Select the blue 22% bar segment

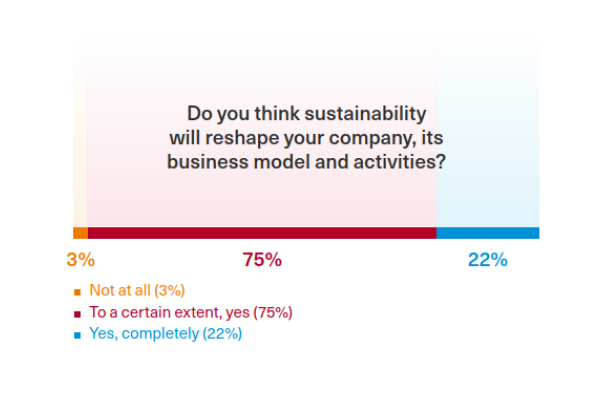(487, 233)
